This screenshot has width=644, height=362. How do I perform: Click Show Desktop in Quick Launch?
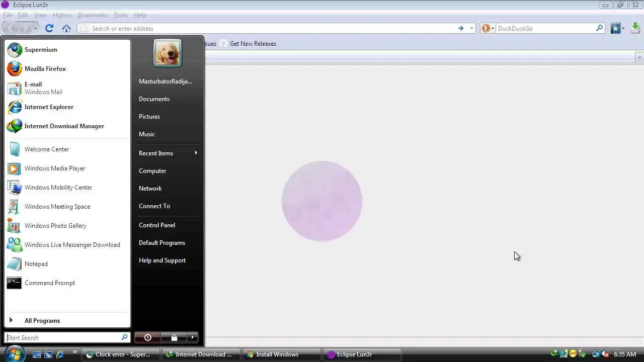[x=36, y=354]
